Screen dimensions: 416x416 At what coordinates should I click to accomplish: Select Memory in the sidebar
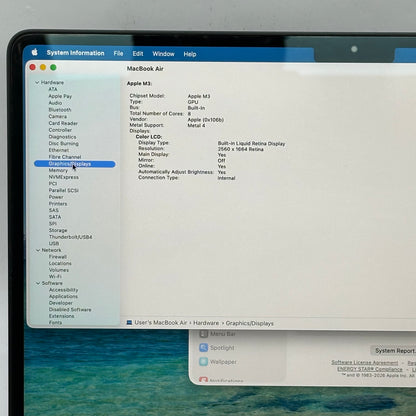click(58, 170)
